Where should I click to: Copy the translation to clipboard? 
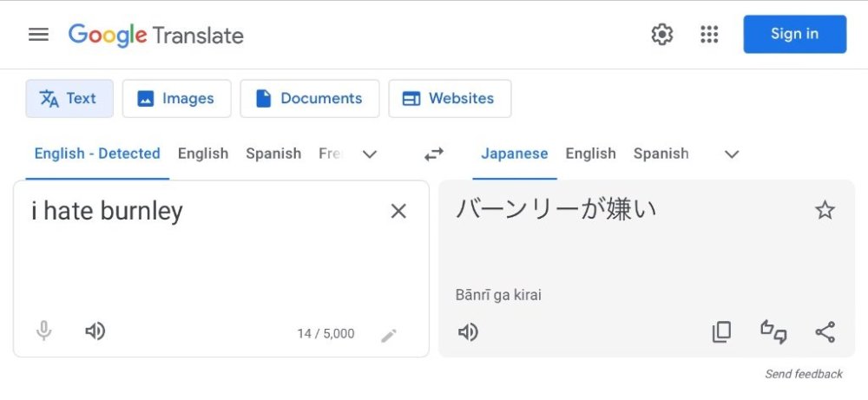[721, 332]
